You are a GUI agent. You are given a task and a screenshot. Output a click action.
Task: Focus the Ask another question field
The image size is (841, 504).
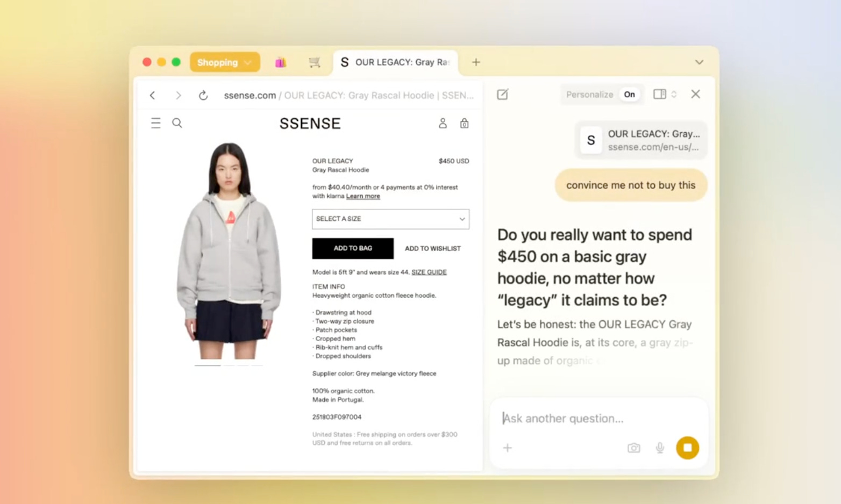point(598,419)
